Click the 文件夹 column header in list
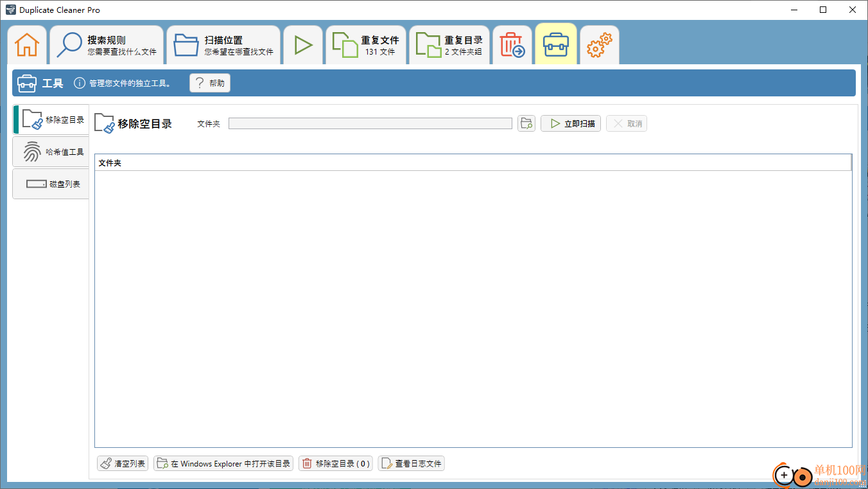868x489 pixels. click(x=473, y=163)
